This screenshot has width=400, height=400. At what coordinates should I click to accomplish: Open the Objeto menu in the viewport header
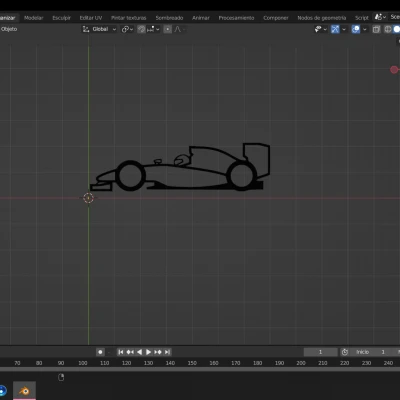[x=9, y=29]
